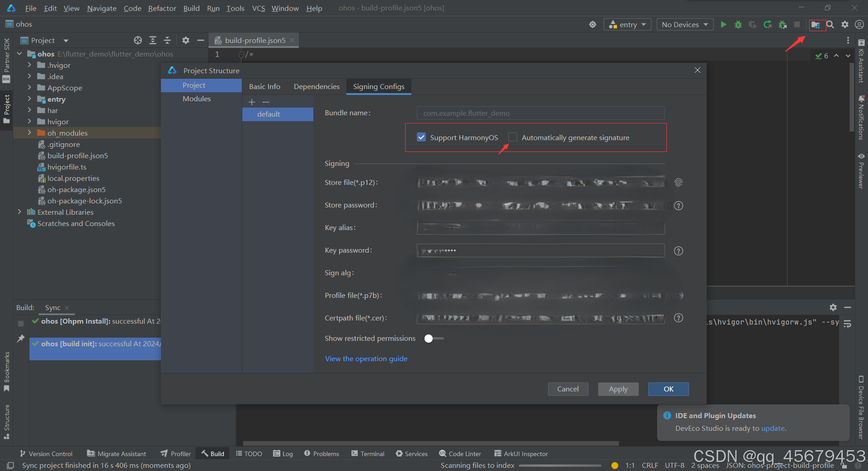The image size is (868, 471).
Task: Open build-profile.json5 in project tree
Action: point(78,155)
